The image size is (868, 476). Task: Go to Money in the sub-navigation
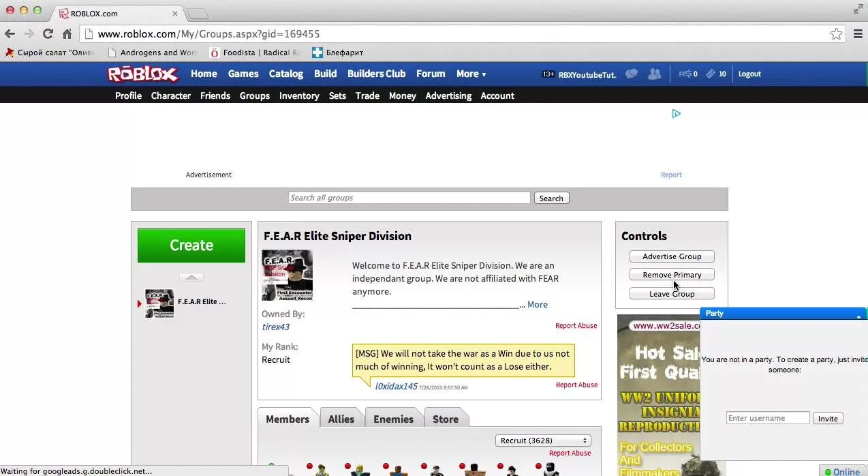coord(402,95)
